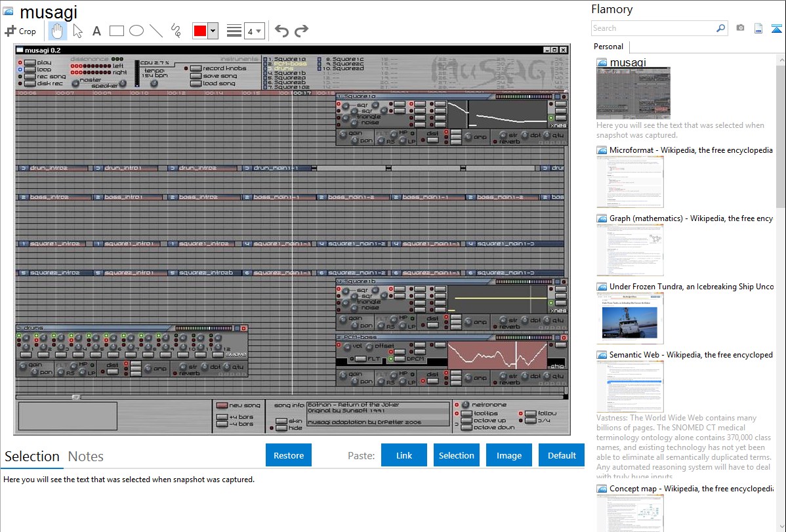Undo the last annotation

pyautogui.click(x=281, y=31)
